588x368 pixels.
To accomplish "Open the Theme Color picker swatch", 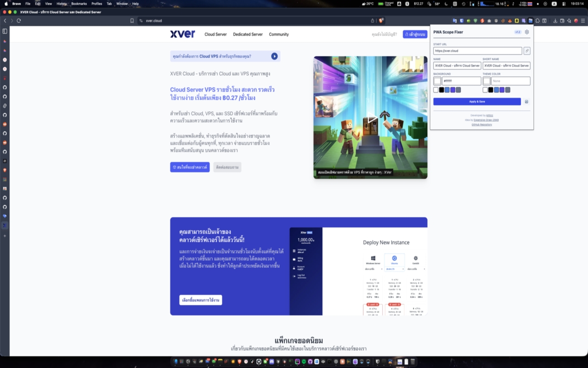I will pyautogui.click(x=486, y=81).
